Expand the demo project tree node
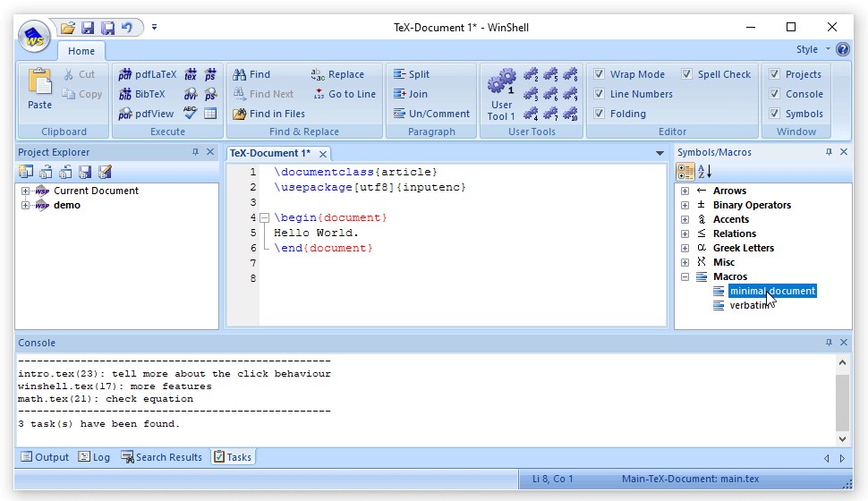The image size is (868, 501). [25, 205]
